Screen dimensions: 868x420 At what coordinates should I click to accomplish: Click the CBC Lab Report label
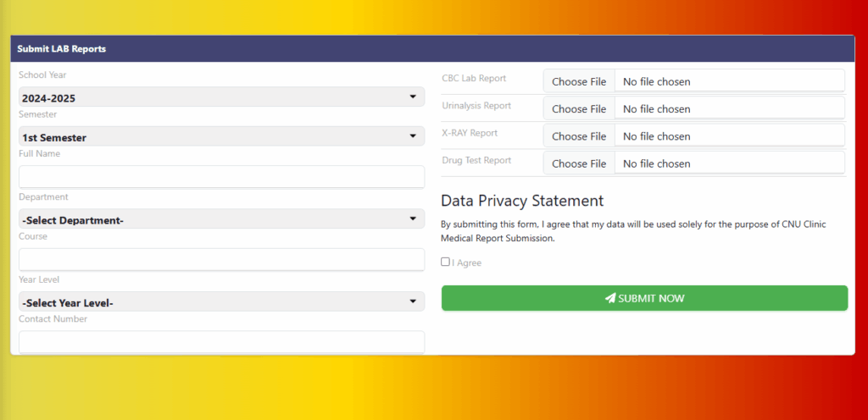[x=474, y=79]
